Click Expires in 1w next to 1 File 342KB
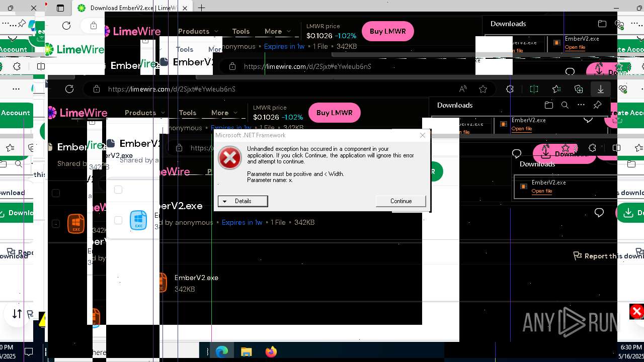The image size is (644, 362). pyautogui.click(x=242, y=222)
